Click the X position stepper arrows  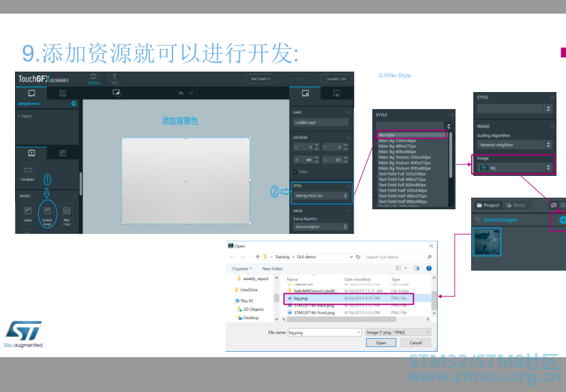click(316, 147)
